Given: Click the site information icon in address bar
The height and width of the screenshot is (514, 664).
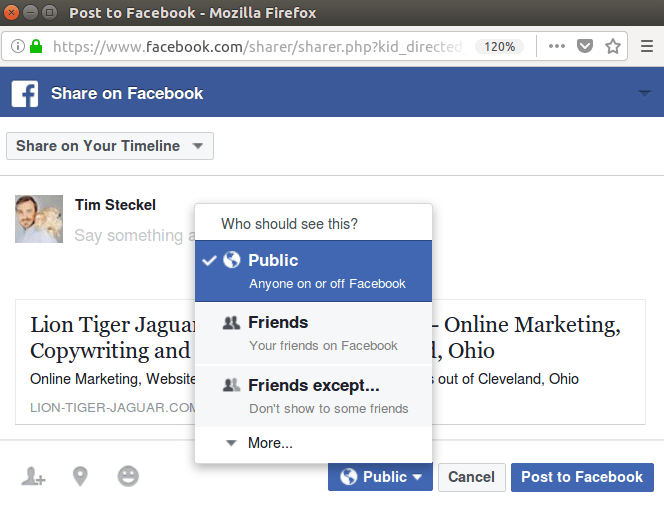Looking at the screenshot, I should [18, 46].
